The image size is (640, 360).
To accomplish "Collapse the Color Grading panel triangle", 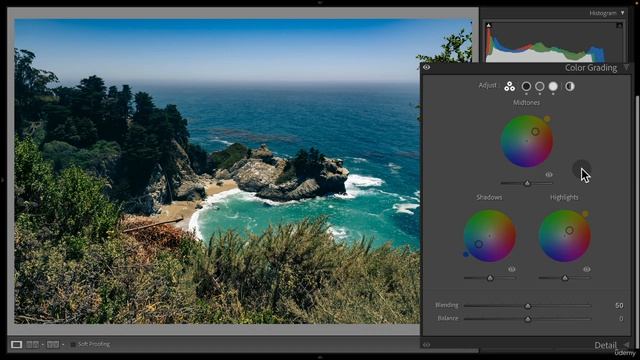I will pyautogui.click(x=627, y=68).
